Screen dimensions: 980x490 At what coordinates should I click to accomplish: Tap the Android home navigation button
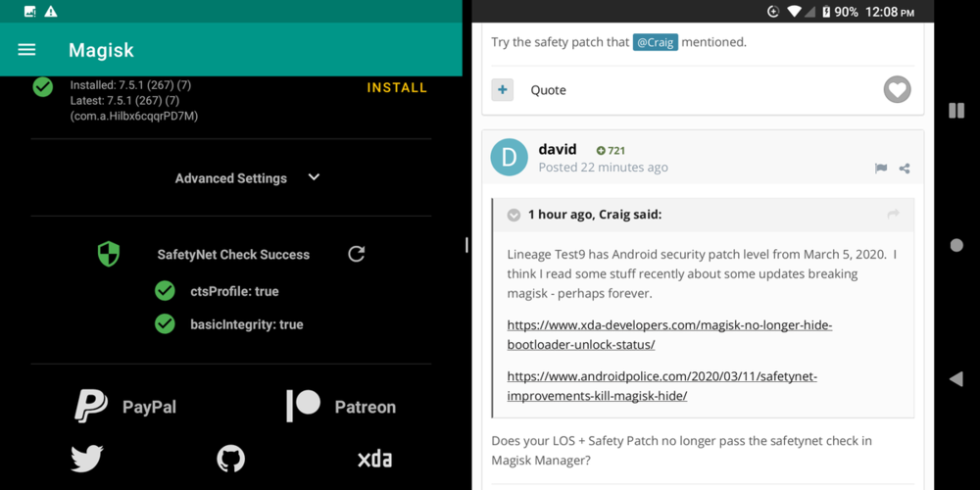click(x=956, y=245)
